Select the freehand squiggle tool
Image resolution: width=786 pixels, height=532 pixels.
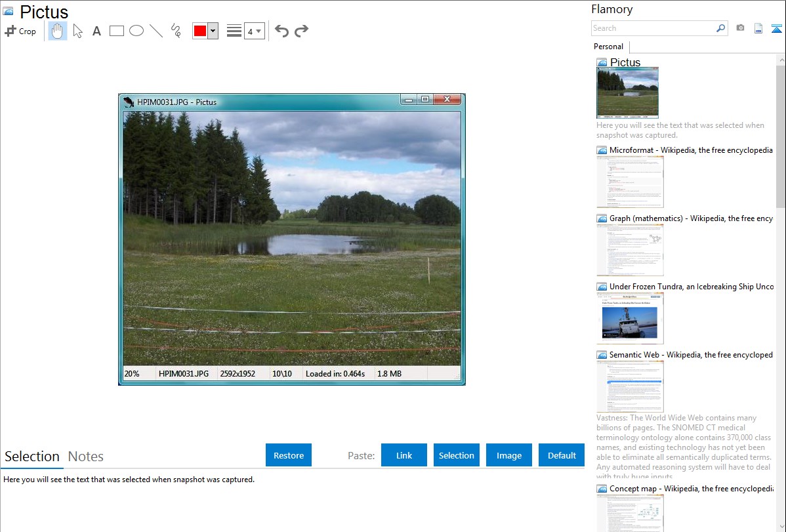pos(176,31)
